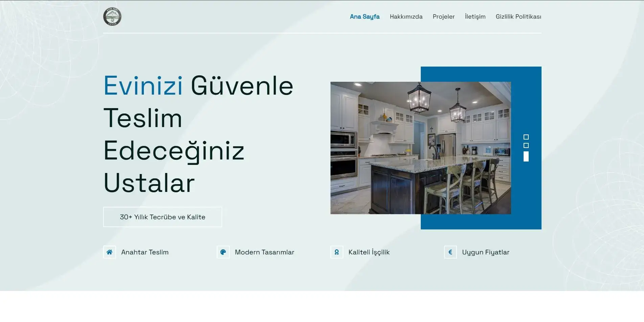Click the Anahtar Teslim label
The height and width of the screenshot is (322, 644).
pyautogui.click(x=145, y=252)
